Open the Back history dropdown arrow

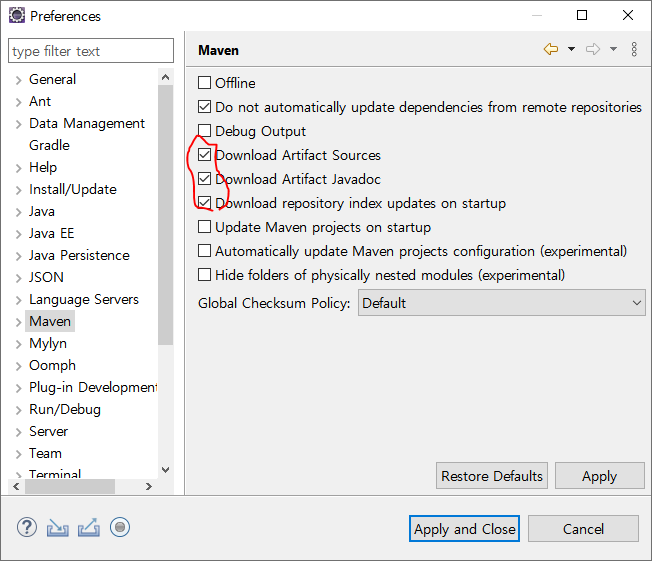click(572, 49)
